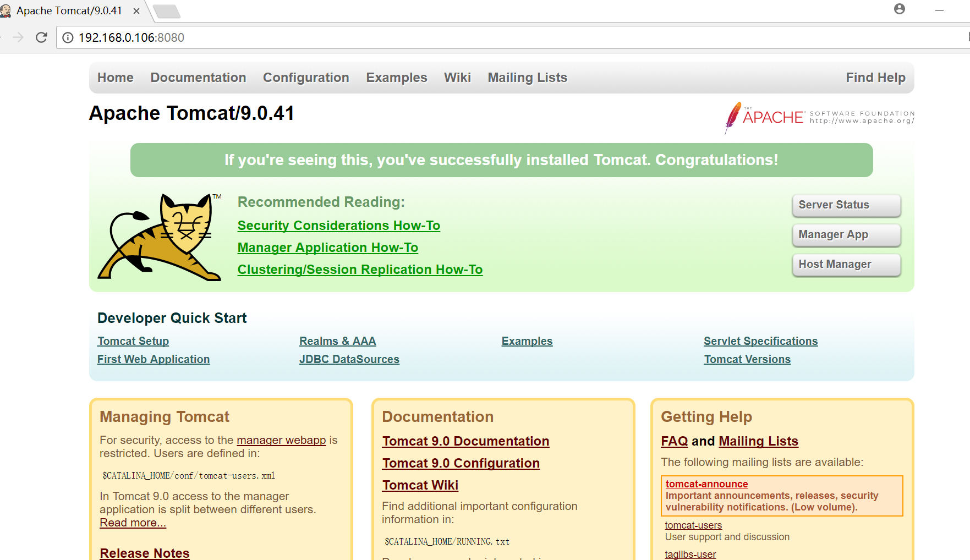Screen dimensions: 970x560
Task: Click the site info icon in address bar
Action: pyautogui.click(x=68, y=37)
